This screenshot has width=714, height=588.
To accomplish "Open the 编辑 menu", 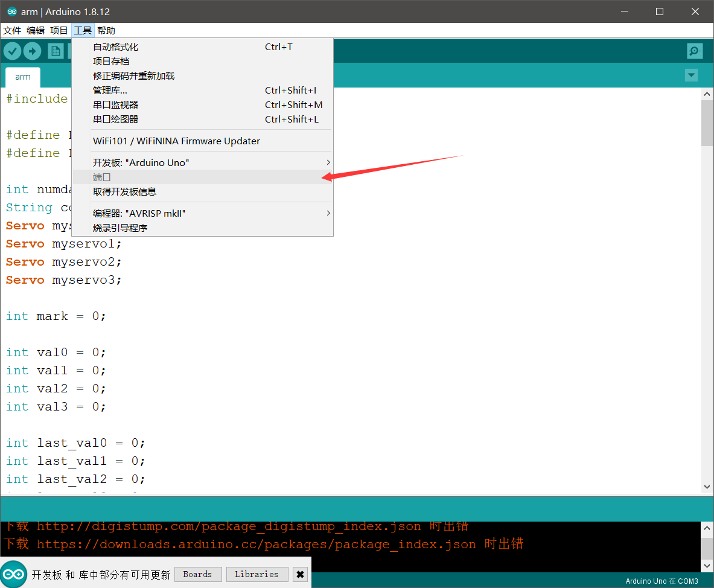I will [36, 31].
